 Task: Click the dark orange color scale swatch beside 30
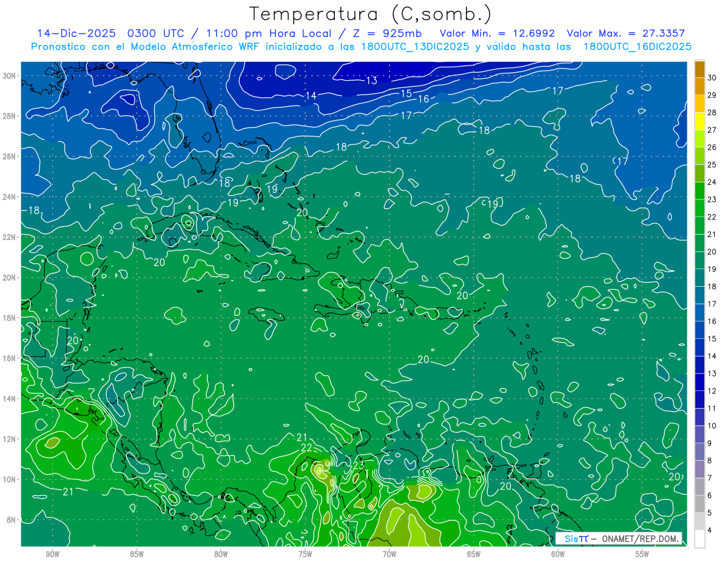699,69
